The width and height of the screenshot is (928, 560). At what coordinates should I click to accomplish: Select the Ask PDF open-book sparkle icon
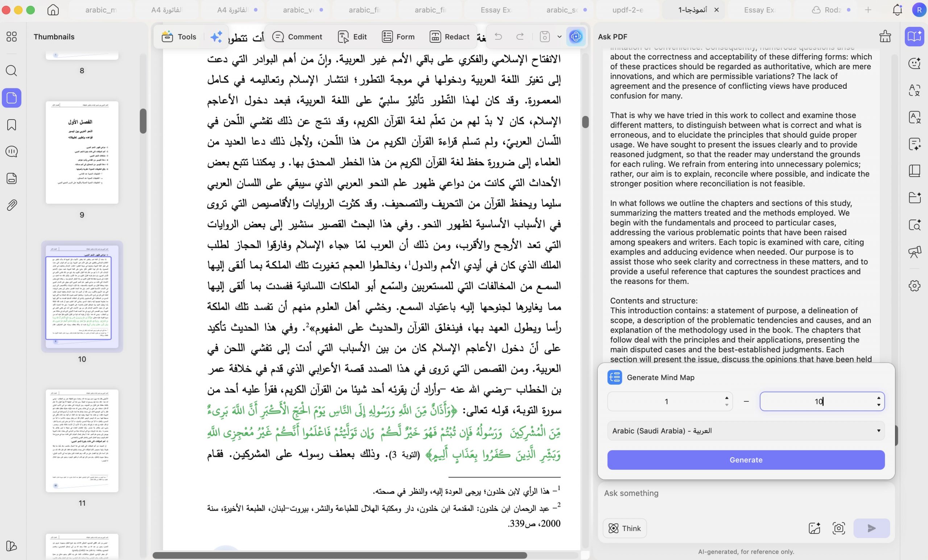coord(915,37)
